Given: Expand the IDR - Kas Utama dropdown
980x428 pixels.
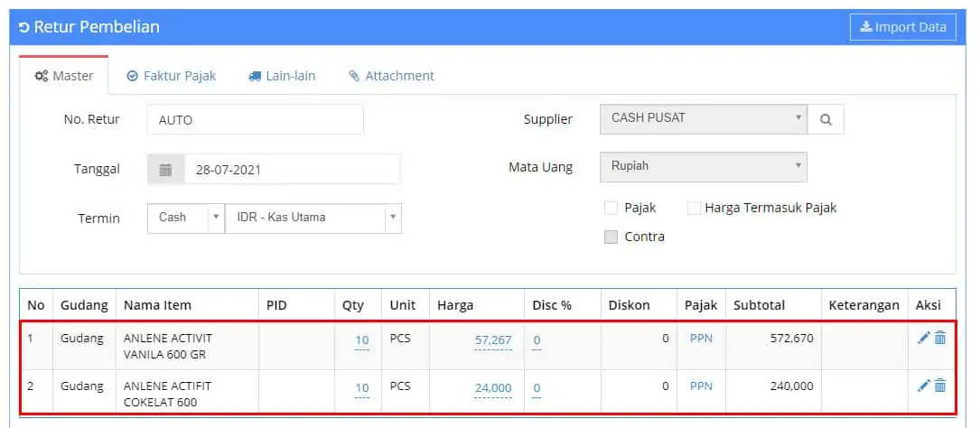Looking at the screenshot, I should point(313,218).
